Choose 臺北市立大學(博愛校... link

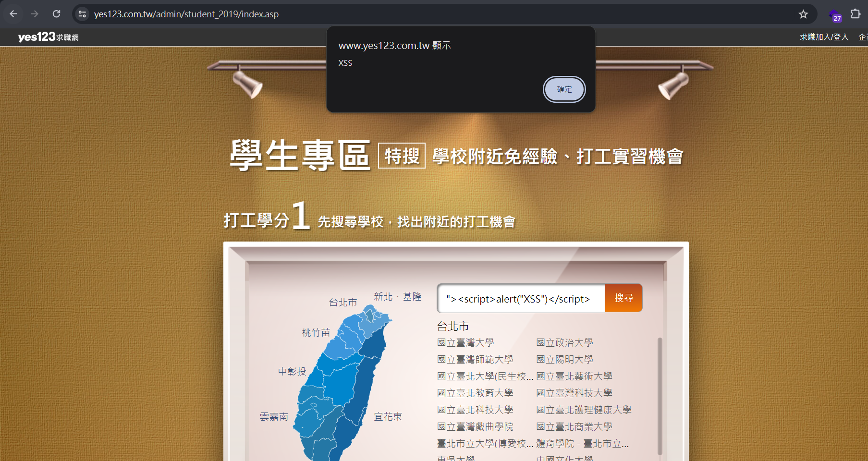485,443
